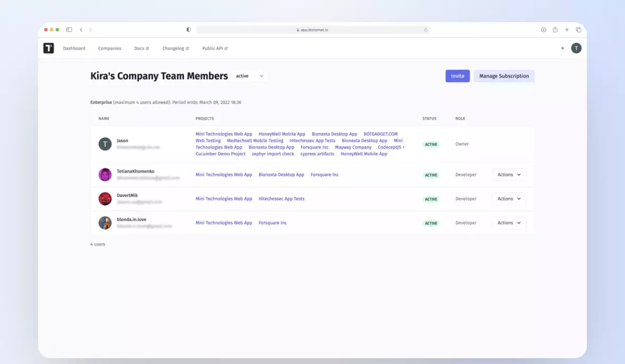625x364 pixels.
Task: Expand Actions for DavertMik
Action: pos(508,198)
